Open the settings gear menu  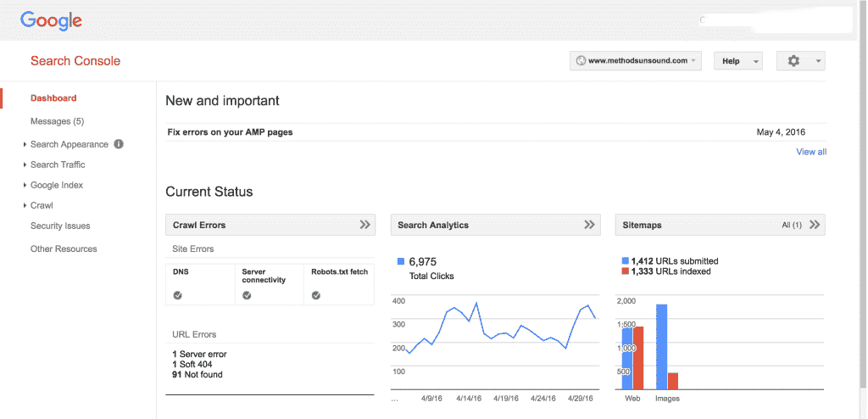[x=800, y=61]
